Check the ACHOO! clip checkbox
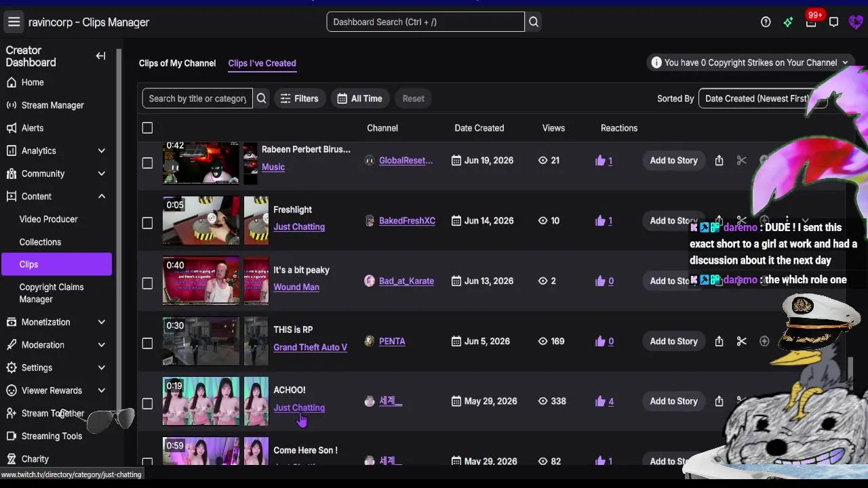868x488 pixels. 147,404
